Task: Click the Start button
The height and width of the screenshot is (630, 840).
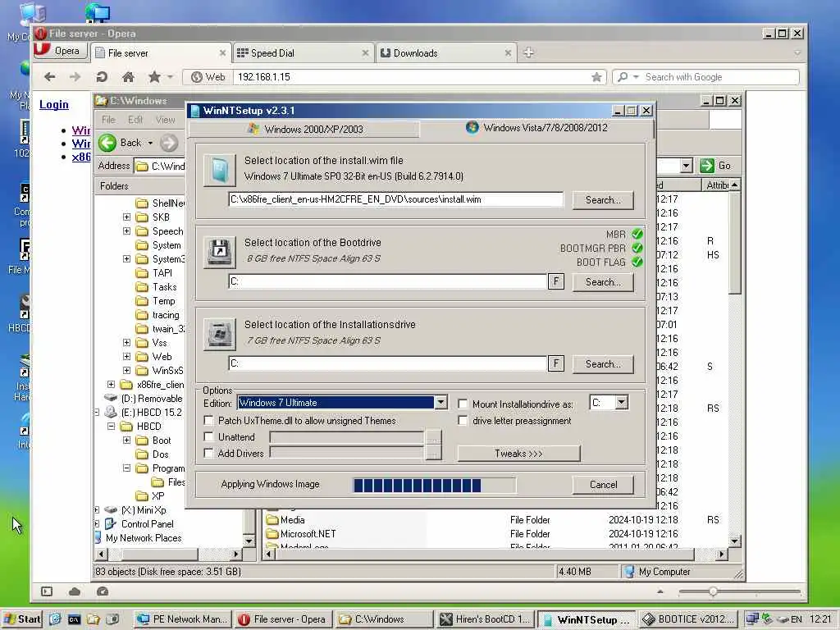Action: click(22, 619)
